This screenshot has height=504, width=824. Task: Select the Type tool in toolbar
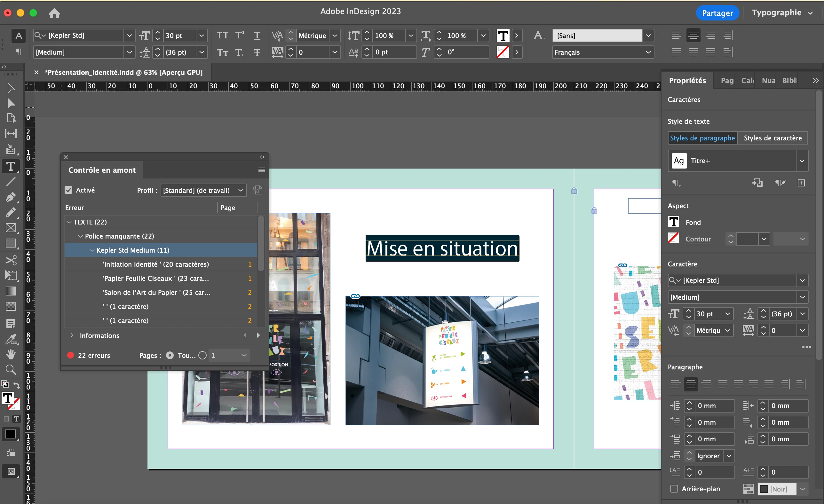click(x=11, y=166)
